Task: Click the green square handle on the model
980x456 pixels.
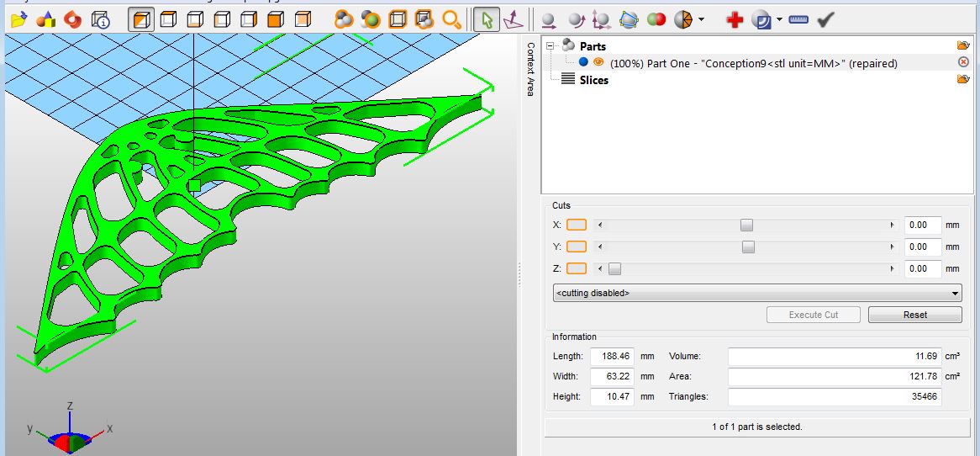Action: click(194, 185)
